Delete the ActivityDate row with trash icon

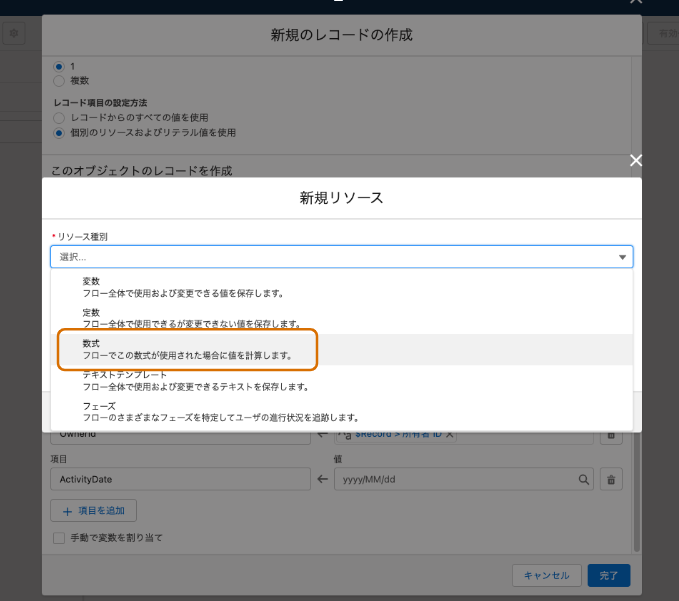(x=611, y=479)
